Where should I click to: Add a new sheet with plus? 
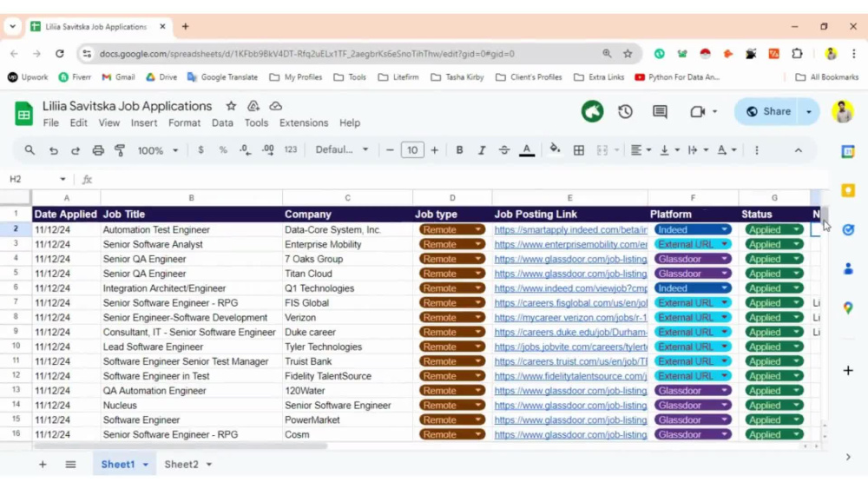(43, 464)
